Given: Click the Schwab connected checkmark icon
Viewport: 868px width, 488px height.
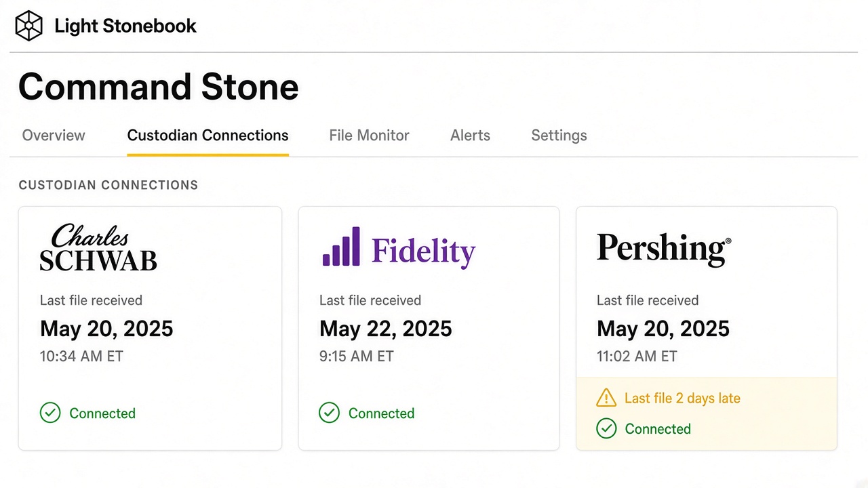Looking at the screenshot, I should point(50,413).
